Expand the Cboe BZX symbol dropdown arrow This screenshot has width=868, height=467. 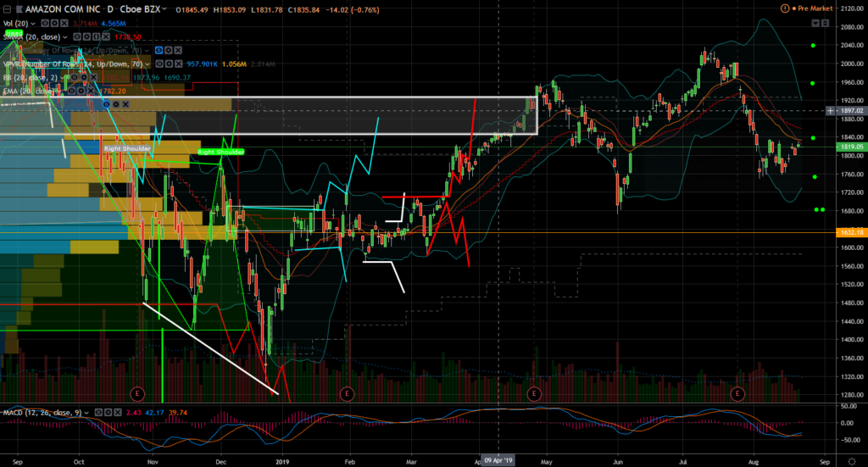[x=164, y=9]
